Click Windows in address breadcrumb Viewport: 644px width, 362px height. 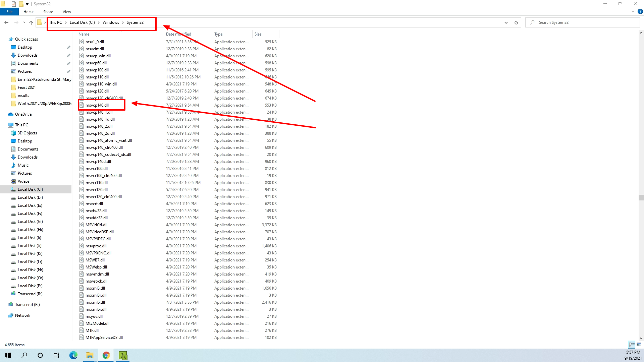pos(111,22)
